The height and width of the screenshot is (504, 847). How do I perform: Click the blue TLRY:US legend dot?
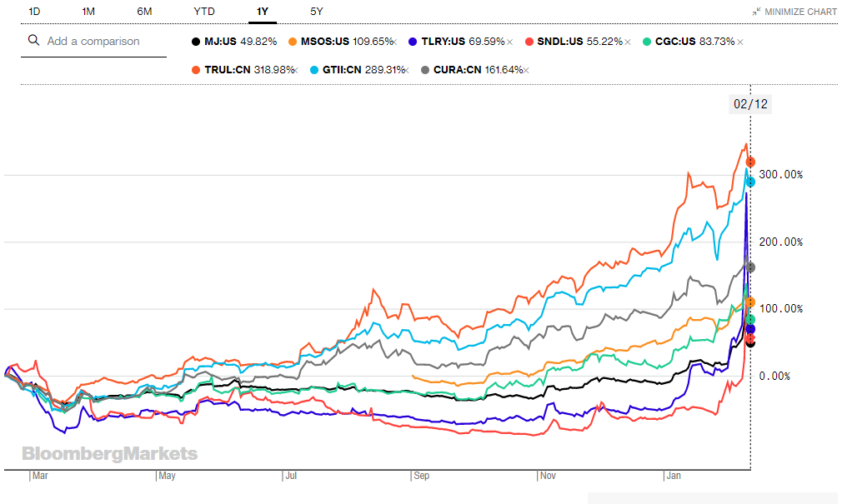click(413, 42)
